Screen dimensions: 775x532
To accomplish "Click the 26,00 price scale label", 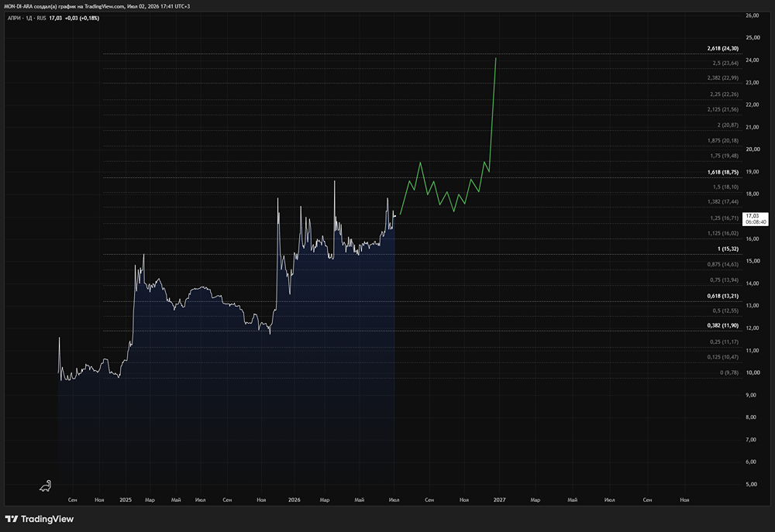I will click(x=753, y=15).
